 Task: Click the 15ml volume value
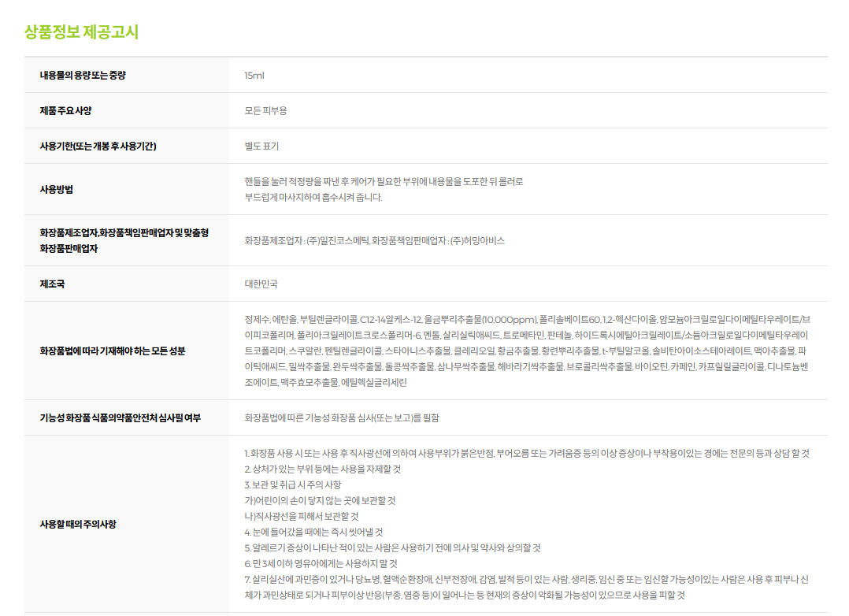point(254,76)
